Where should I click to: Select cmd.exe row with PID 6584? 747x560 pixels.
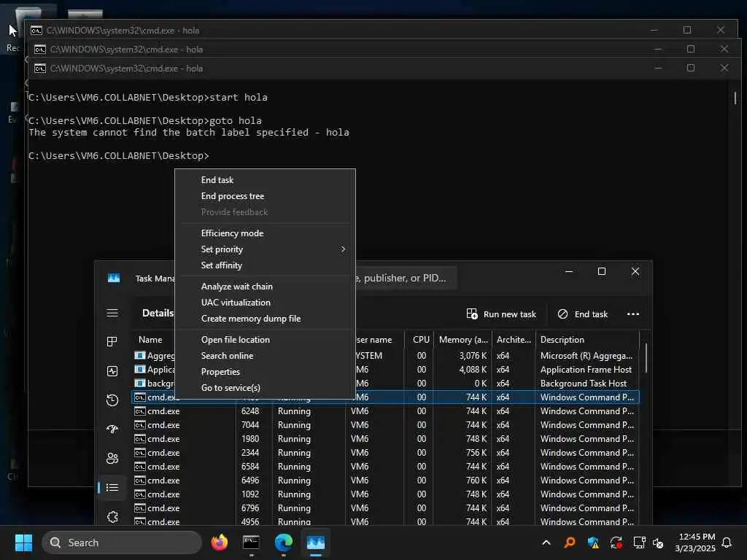(x=385, y=466)
